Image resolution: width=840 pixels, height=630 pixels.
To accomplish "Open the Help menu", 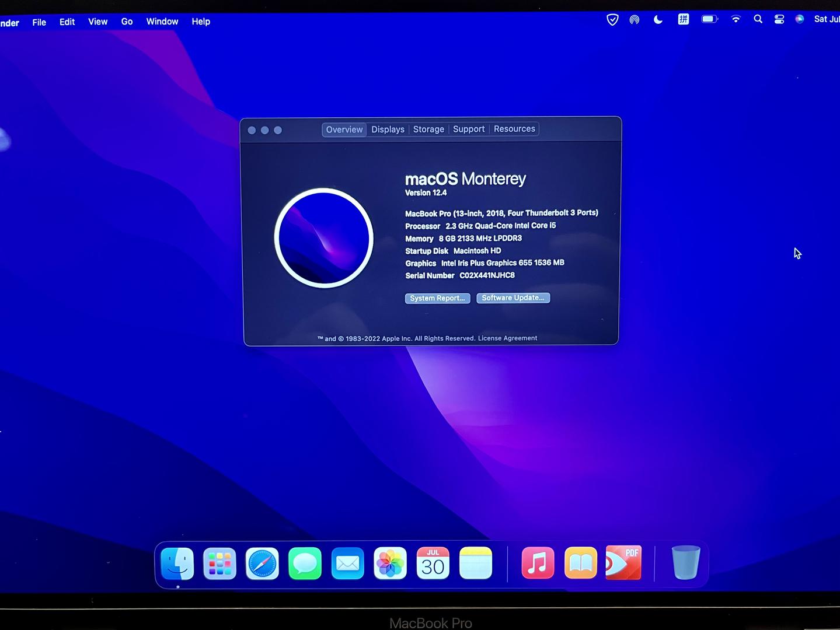I will click(201, 22).
